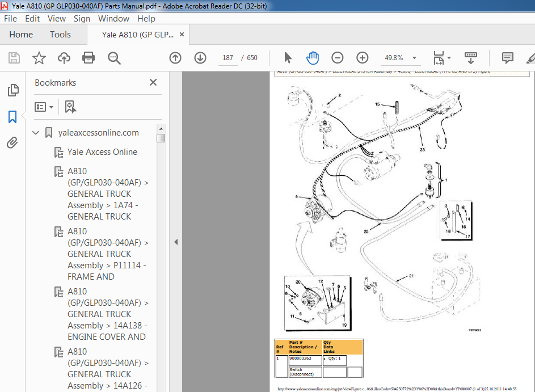
Task: Open the View menu
Action: coord(57,18)
